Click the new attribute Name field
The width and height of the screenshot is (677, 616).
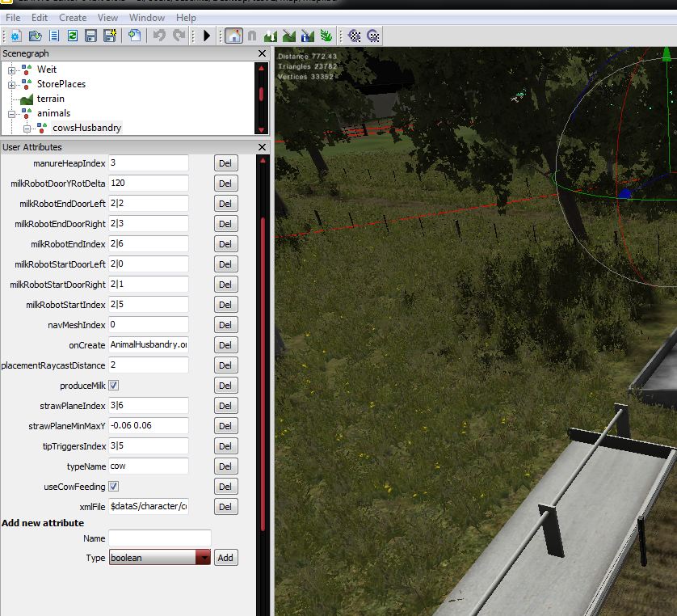160,538
